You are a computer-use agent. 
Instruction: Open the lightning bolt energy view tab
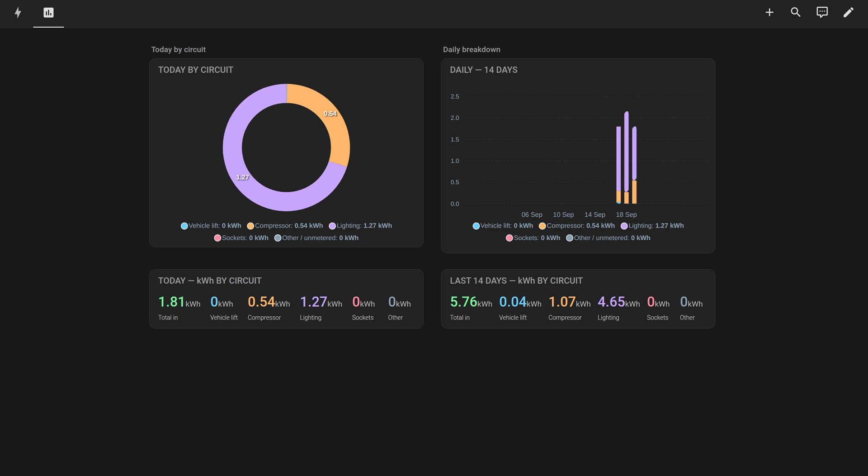18,13
